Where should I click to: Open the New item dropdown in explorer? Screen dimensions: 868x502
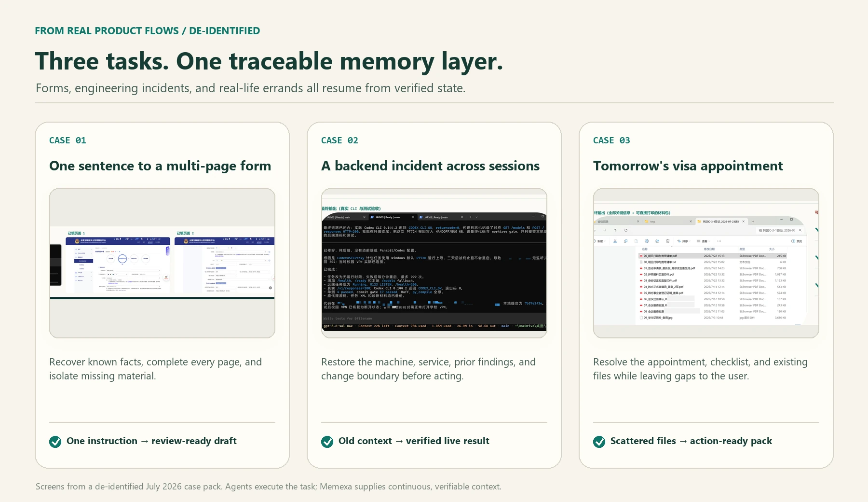(x=600, y=241)
